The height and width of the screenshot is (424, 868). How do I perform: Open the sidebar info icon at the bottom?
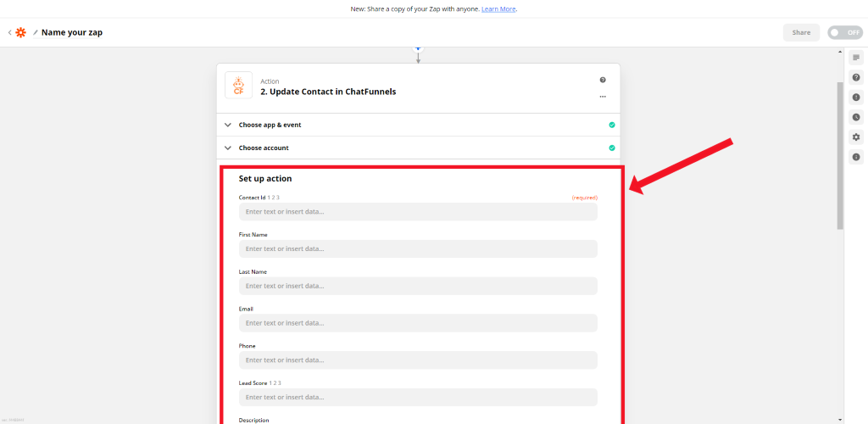[856, 157]
